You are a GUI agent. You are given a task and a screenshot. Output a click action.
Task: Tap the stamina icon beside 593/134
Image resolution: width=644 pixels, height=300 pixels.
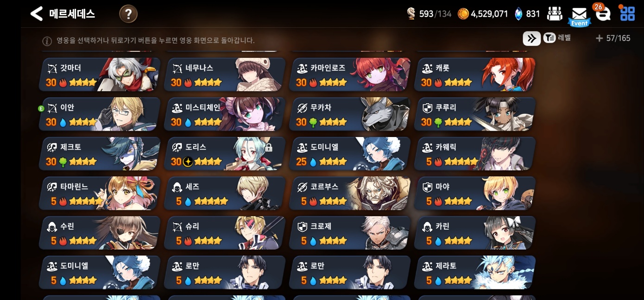[411, 14]
